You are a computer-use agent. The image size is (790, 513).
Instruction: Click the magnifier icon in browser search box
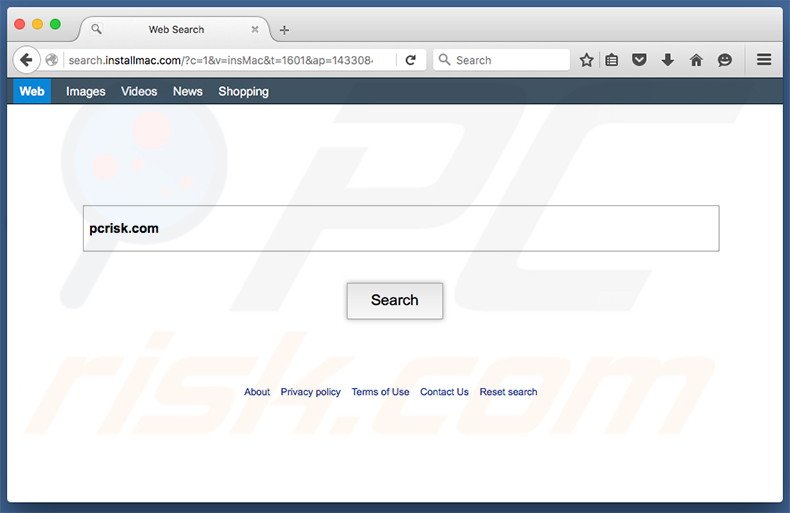coord(444,59)
